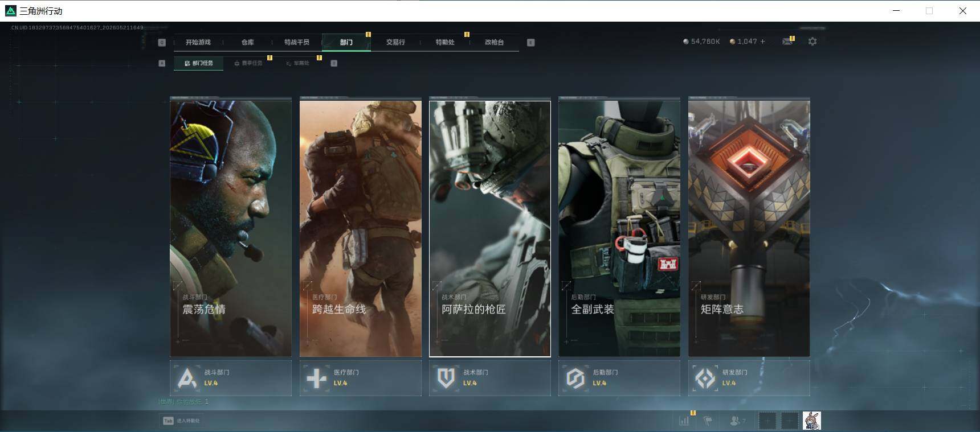Screen dimensions: 980x432
Task: Switch to the 改枪台 tab
Action: point(494,42)
